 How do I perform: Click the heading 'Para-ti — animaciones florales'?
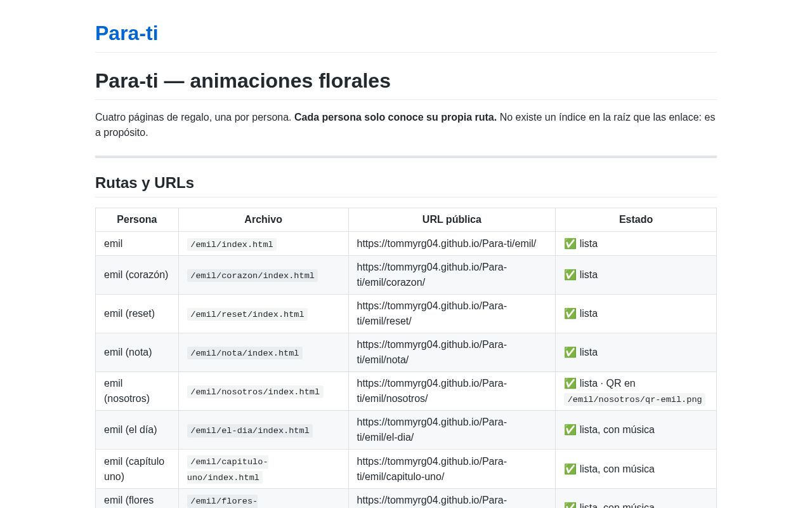pyautogui.click(x=243, y=81)
